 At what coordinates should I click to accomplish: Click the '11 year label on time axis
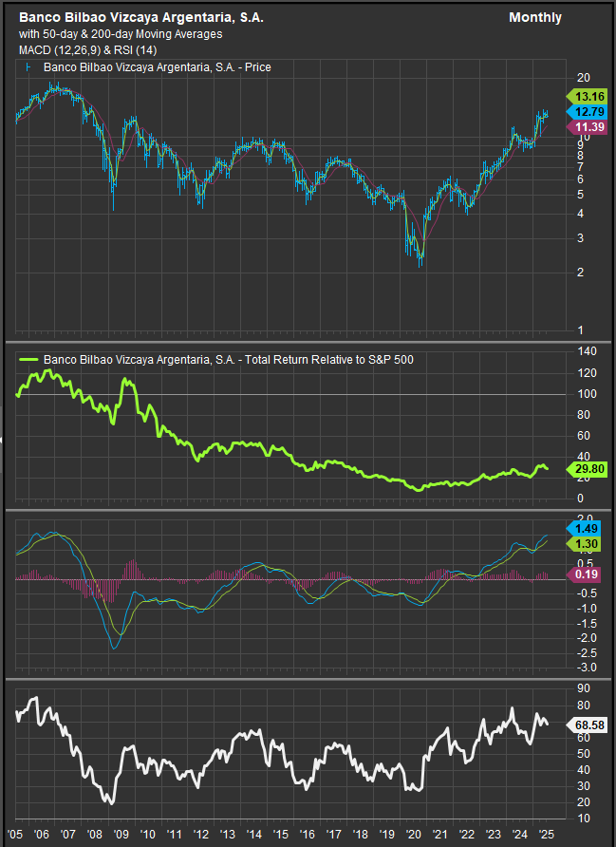[174, 834]
